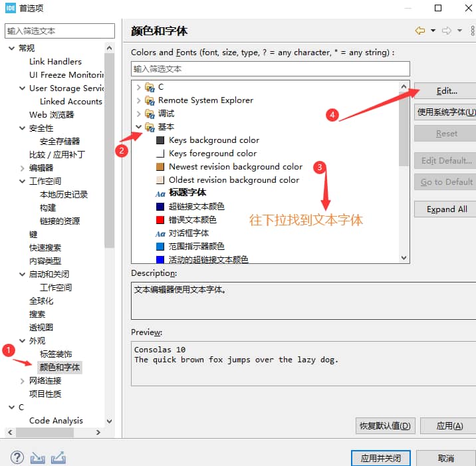Click the export preferences icon

pos(58,457)
